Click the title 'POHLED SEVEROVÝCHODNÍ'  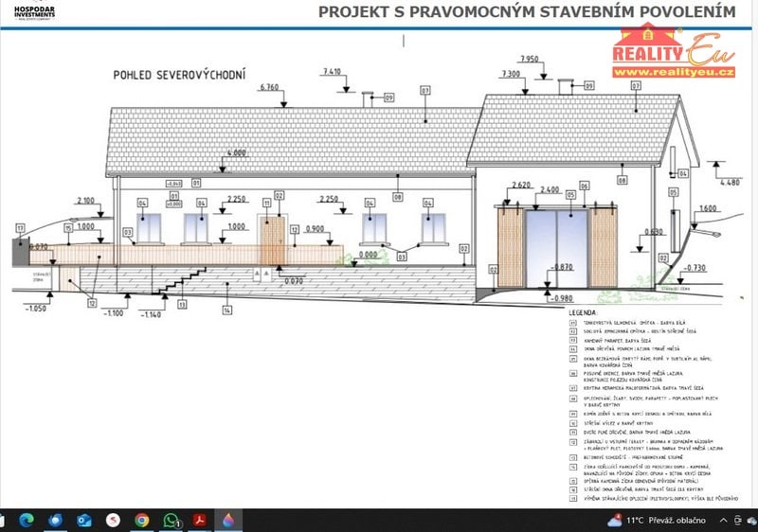(x=179, y=75)
